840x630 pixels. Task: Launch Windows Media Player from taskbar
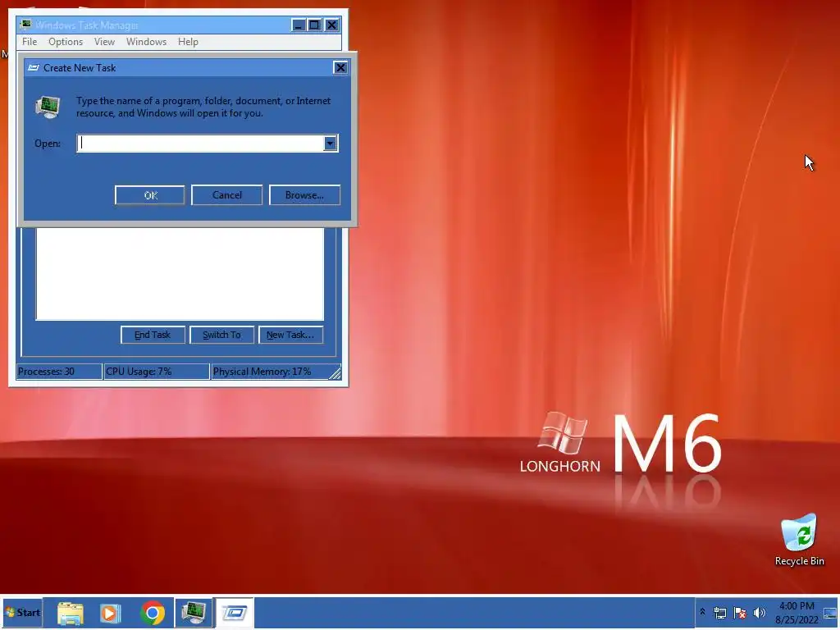click(x=111, y=613)
